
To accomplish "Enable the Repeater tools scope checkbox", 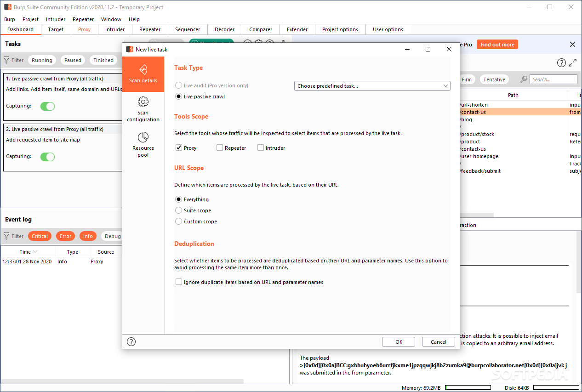I will click(220, 148).
